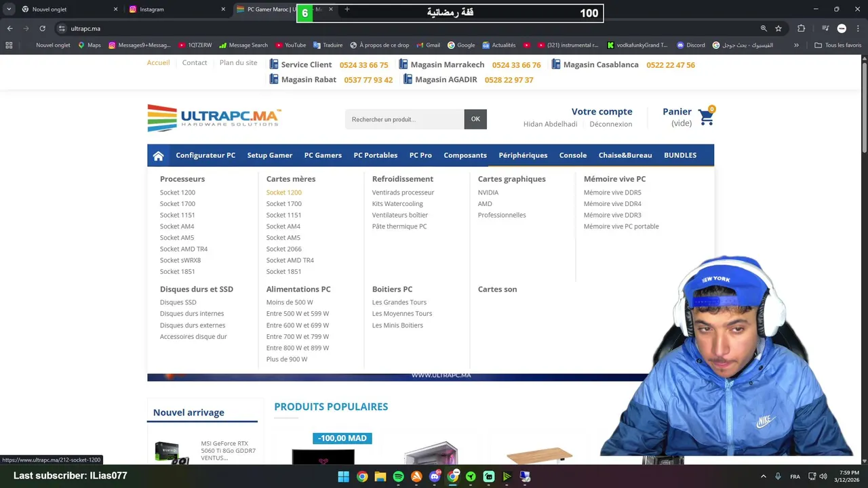Image resolution: width=868 pixels, height=488 pixels.
Task: Click the product search field
Action: click(405, 119)
